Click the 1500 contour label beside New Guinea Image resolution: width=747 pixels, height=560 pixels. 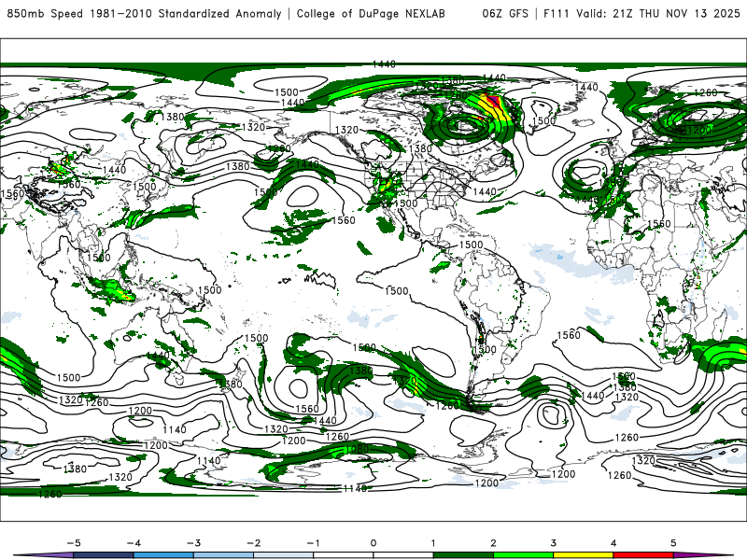tap(209, 290)
